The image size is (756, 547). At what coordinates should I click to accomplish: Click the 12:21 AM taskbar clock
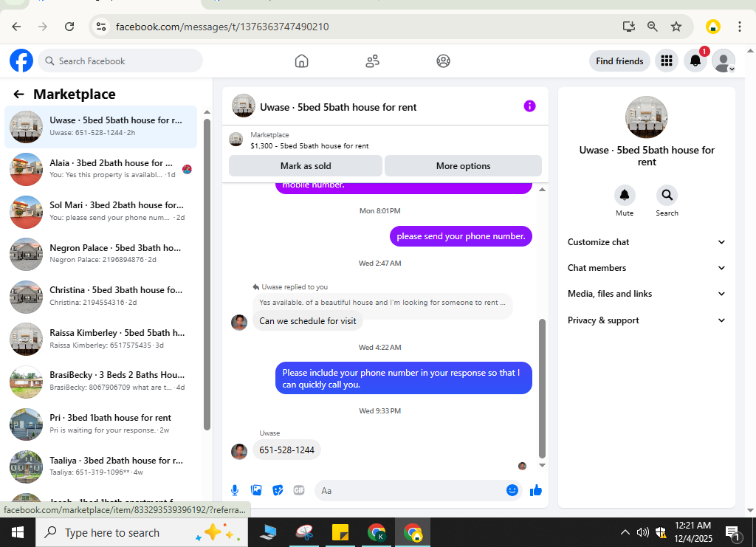coord(693,526)
